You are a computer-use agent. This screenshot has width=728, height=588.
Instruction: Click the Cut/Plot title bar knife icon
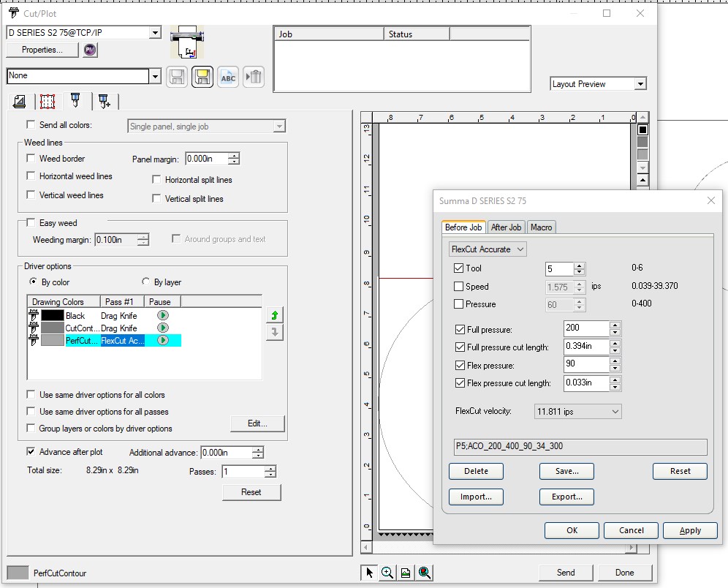pos(14,13)
